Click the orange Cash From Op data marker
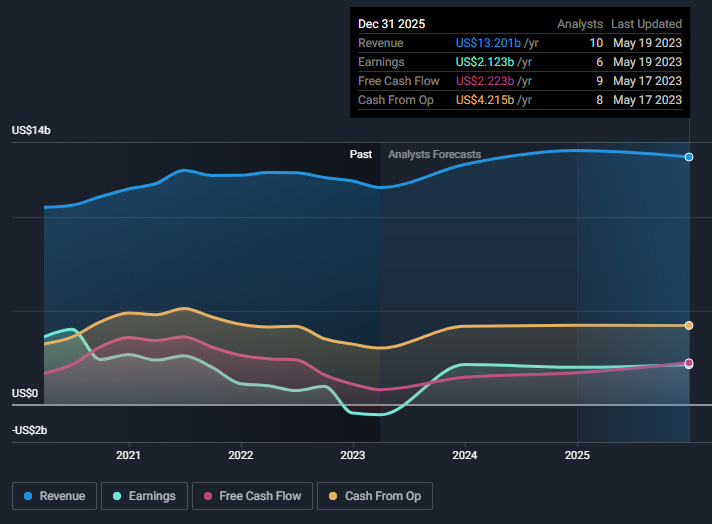The width and height of the screenshot is (712, 524). (x=689, y=325)
